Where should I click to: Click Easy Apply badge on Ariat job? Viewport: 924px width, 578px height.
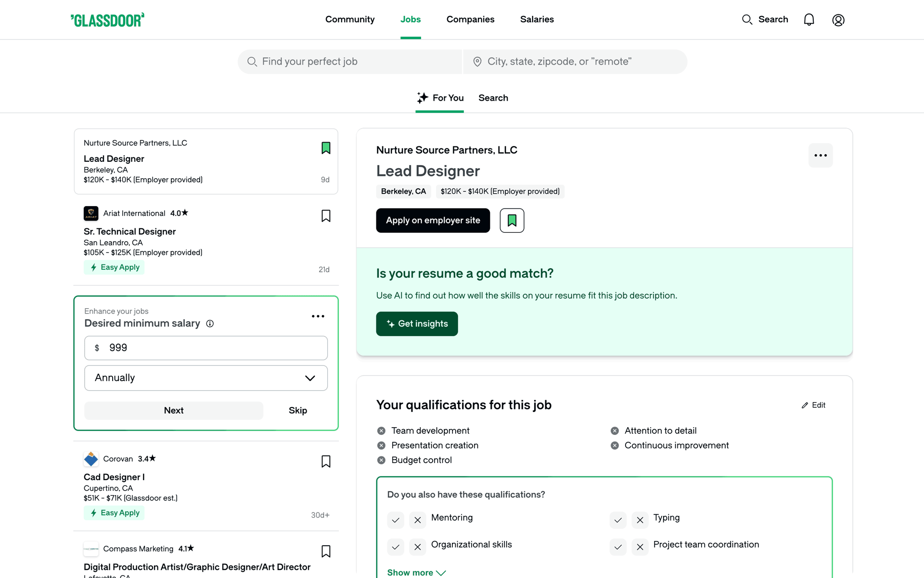114,267
